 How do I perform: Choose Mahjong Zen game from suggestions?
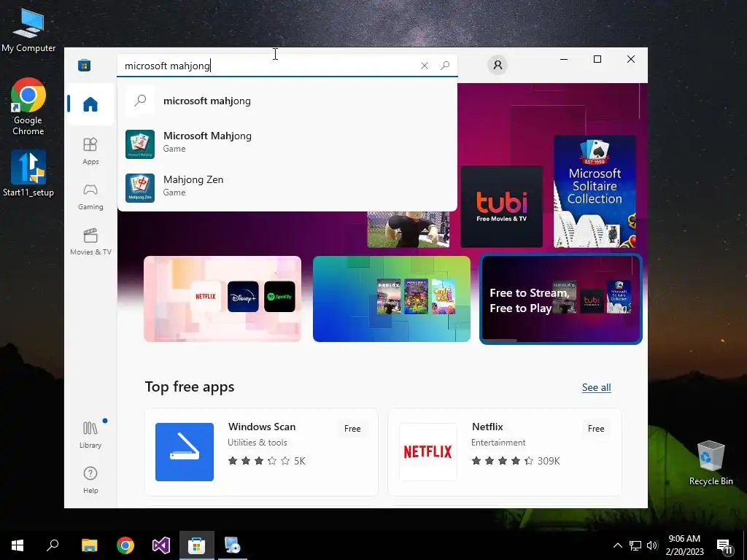[x=287, y=187]
